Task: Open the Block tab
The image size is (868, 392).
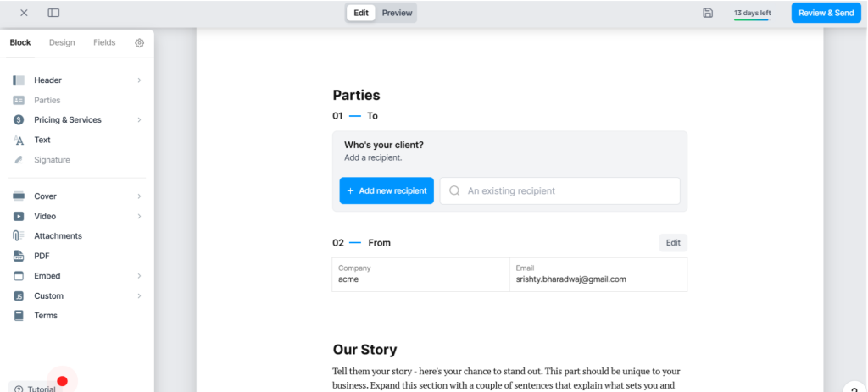Action: [x=20, y=42]
